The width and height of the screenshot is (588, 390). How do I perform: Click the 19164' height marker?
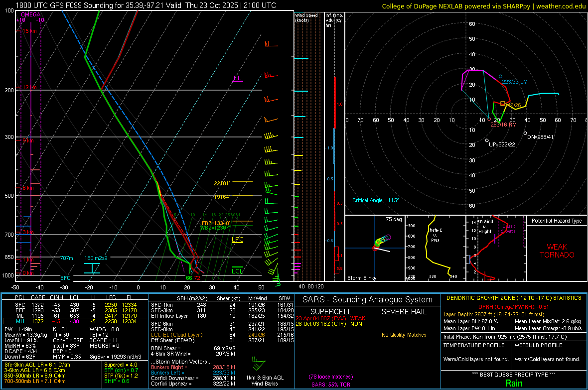coord(222,197)
